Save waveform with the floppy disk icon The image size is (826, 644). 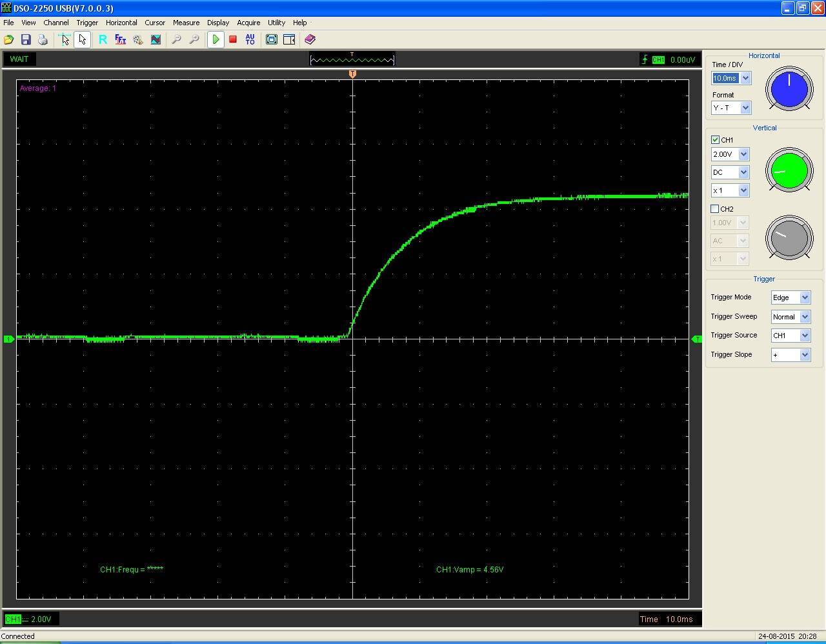(x=26, y=39)
